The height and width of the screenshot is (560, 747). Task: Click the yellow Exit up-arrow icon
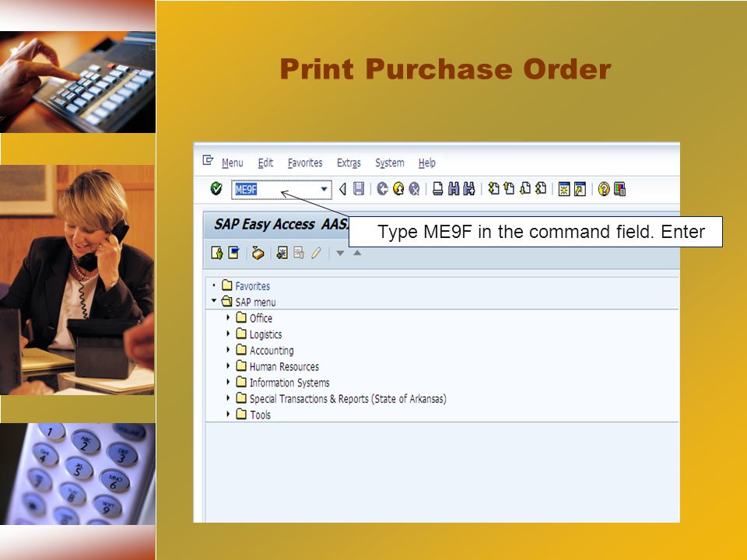coord(398,189)
